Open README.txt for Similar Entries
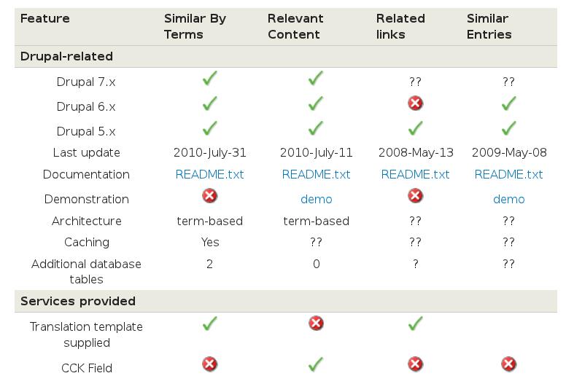 508,175
